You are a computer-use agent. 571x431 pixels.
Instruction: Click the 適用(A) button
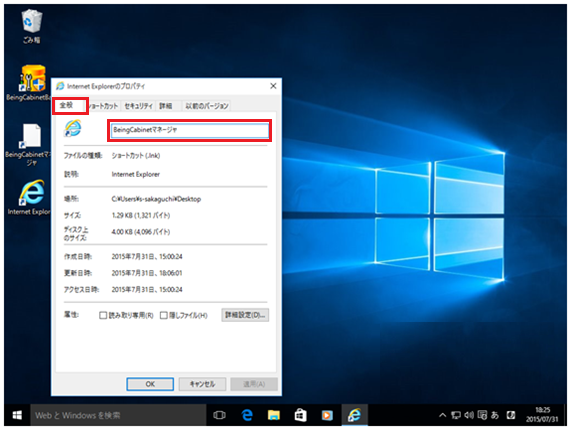(254, 384)
